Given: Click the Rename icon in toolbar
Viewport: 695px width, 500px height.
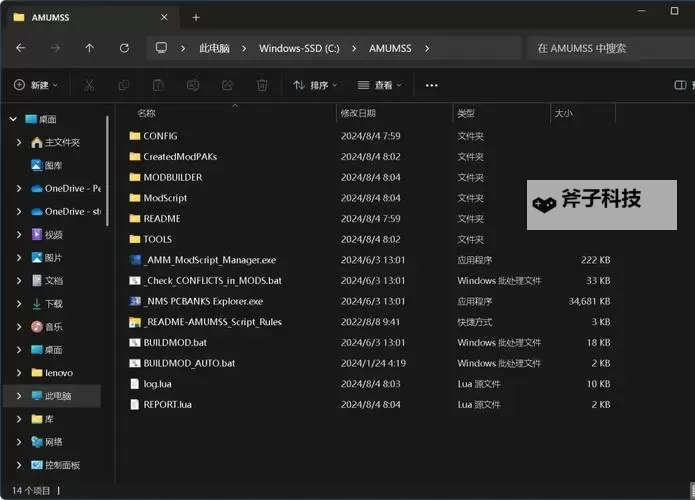Looking at the screenshot, I should [193, 85].
